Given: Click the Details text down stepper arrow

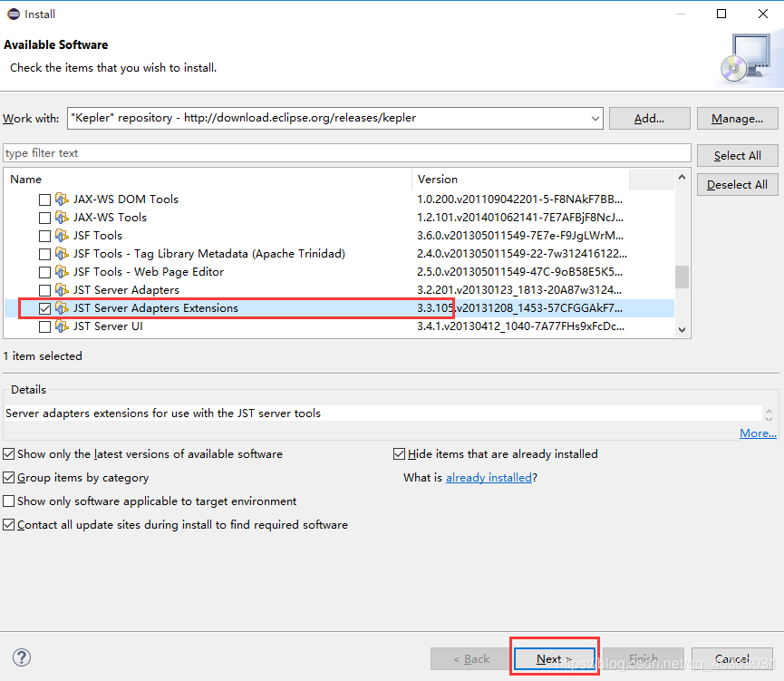Looking at the screenshot, I should (769, 418).
